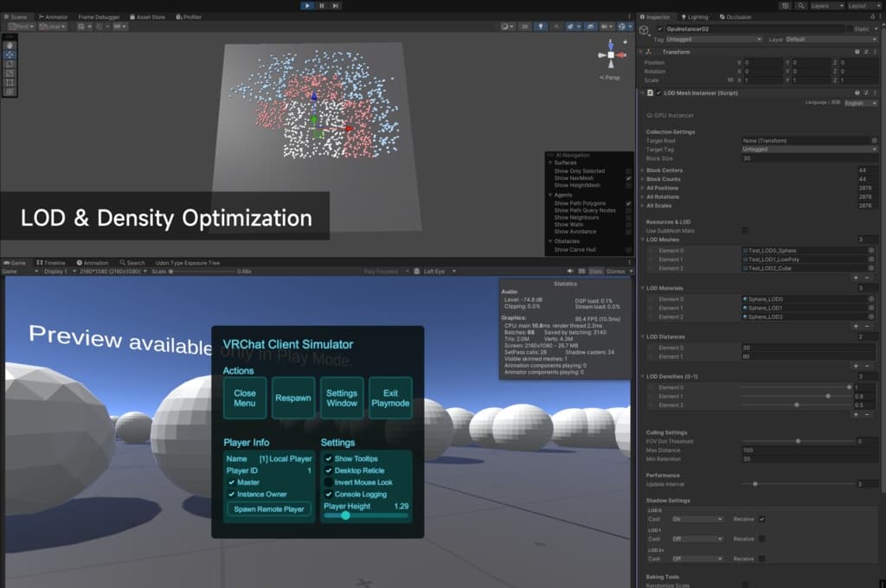
Task: Uncheck the LOD0 Receive shadows checkbox
Action: click(762, 519)
